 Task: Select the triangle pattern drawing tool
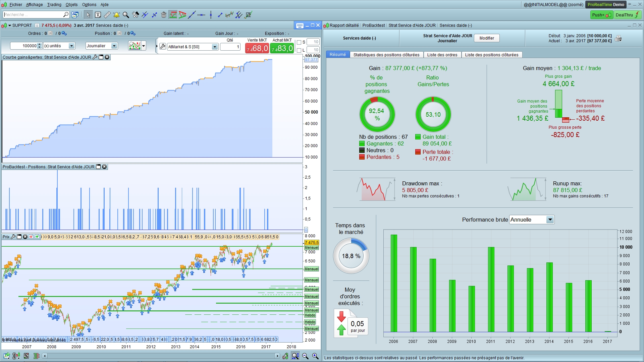pos(182,15)
